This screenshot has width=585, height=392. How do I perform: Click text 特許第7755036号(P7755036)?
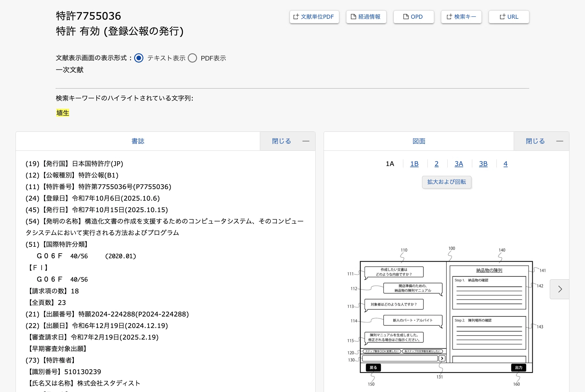pyautogui.click(x=125, y=187)
